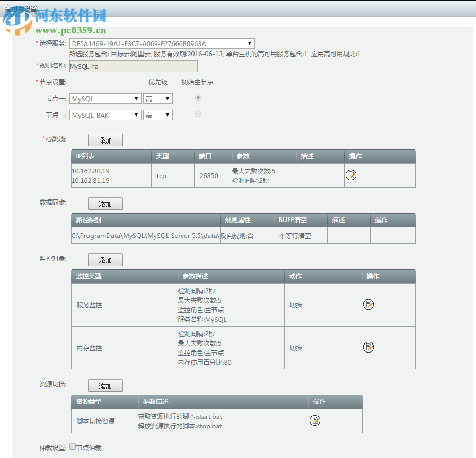Open the 节点二 MySQL-BAK host dropdown
This screenshot has width=476, height=458.
(105, 115)
